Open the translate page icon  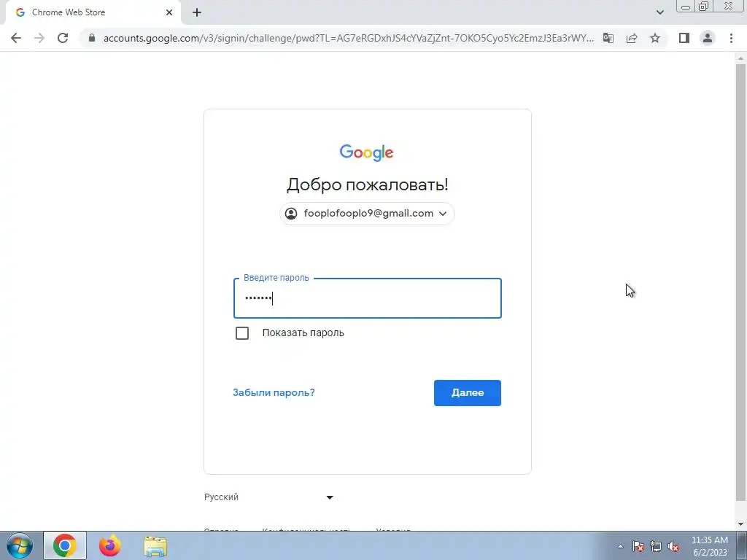coord(608,38)
